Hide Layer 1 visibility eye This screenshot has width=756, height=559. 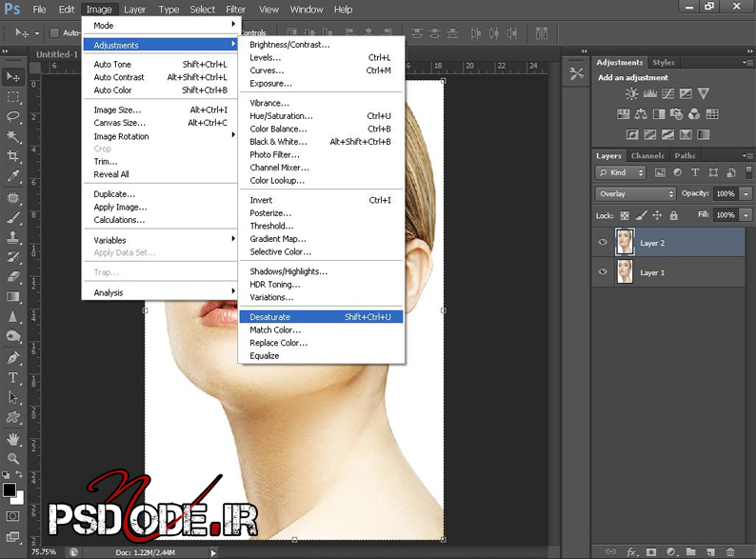point(603,271)
